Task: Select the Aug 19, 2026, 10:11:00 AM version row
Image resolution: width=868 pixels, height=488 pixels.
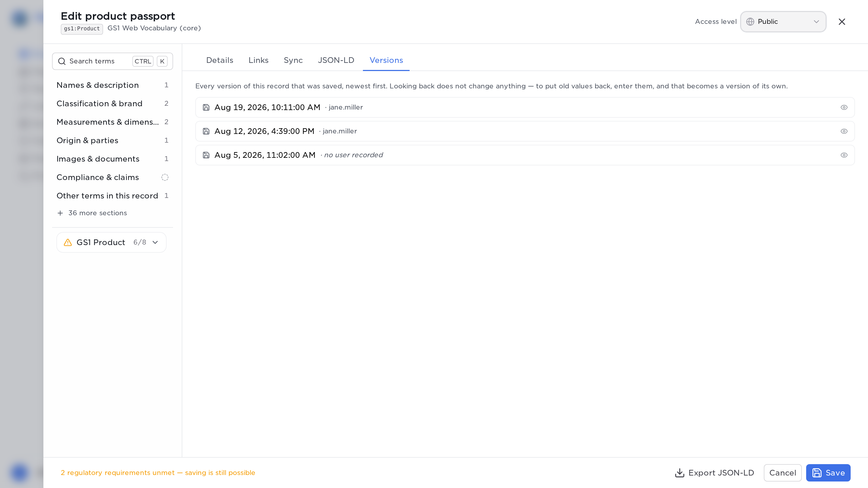Action: coord(525,107)
